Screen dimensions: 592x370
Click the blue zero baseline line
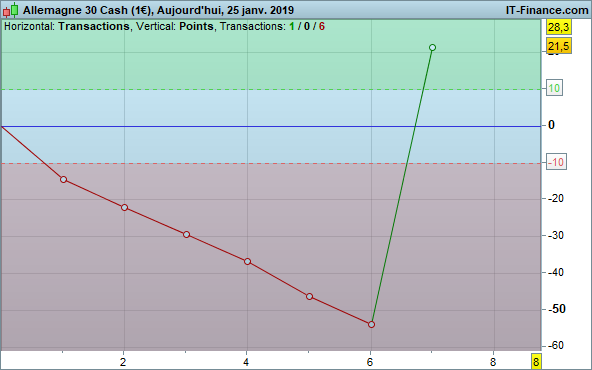270,126
